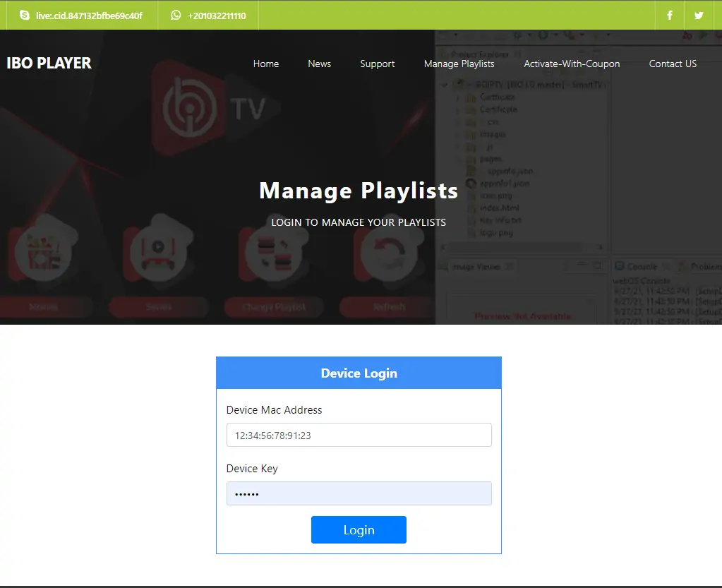Click the Series icon in the banner

158,254
